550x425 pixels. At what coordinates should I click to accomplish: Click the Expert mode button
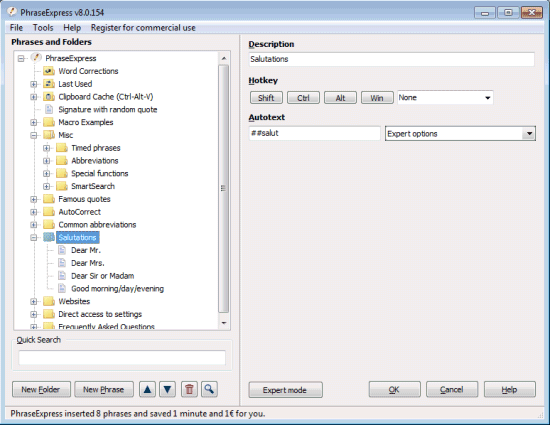(286, 390)
